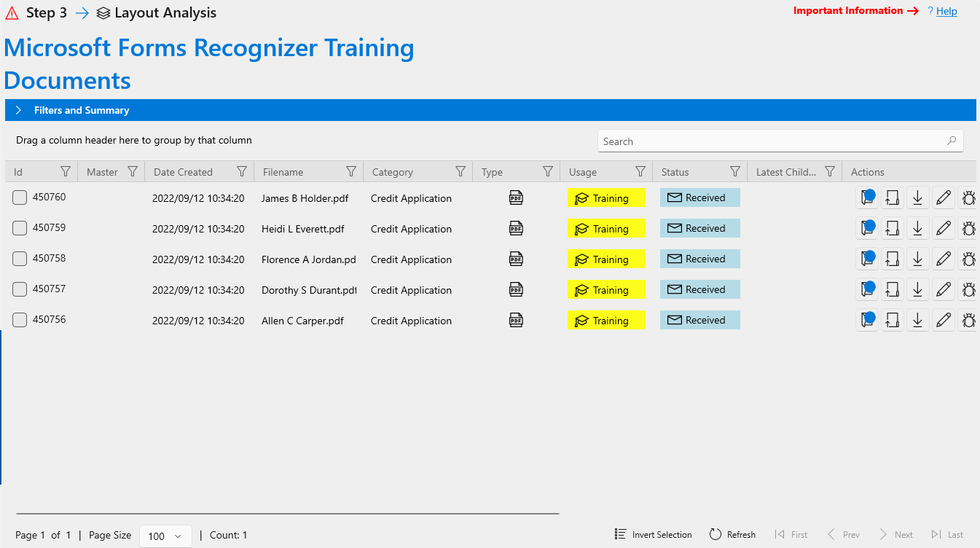The image size is (980, 548).
Task: Click the horizontal scrollbar under the grid
Action: [287, 514]
